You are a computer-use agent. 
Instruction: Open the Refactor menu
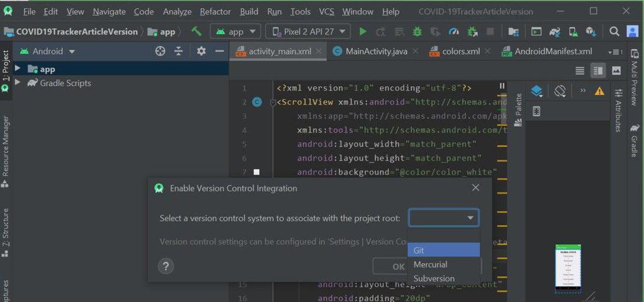215,11
